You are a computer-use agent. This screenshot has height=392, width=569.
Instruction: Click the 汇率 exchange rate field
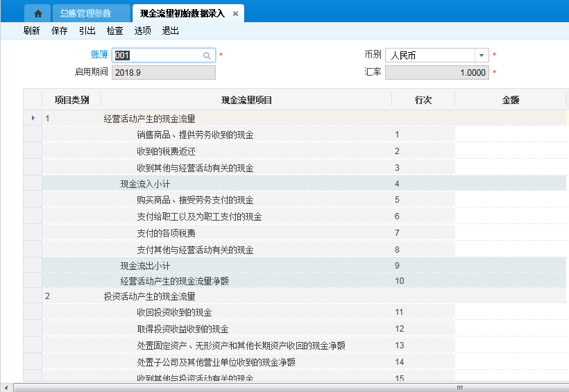[x=436, y=72]
